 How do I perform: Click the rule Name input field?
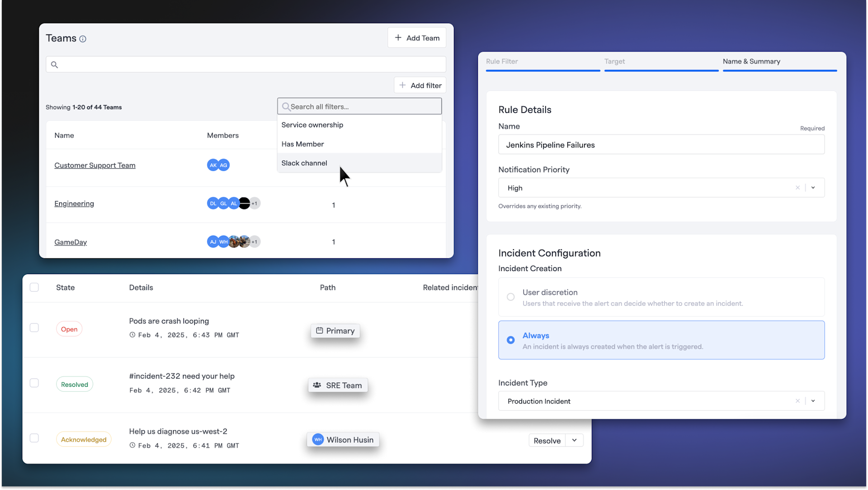pos(661,145)
